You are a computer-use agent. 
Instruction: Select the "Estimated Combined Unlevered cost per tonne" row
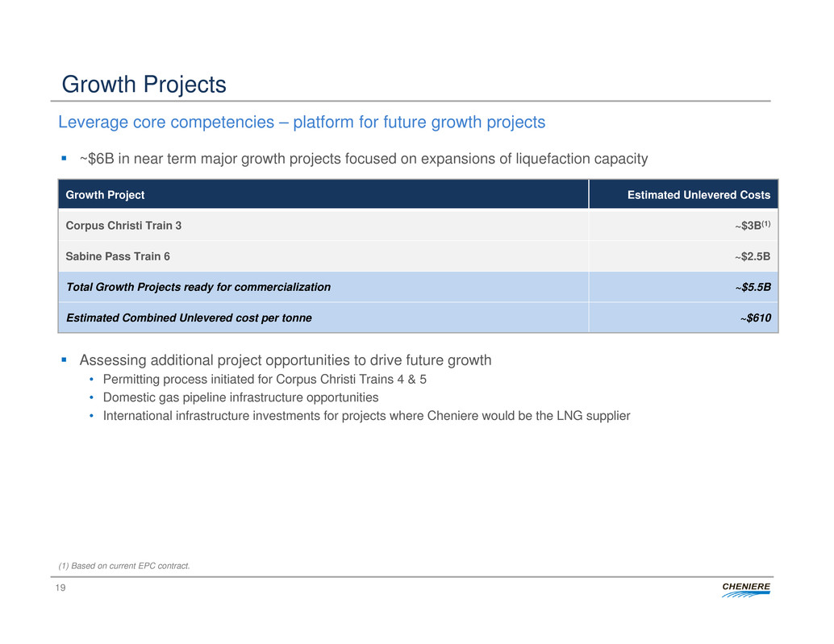[x=188, y=318]
